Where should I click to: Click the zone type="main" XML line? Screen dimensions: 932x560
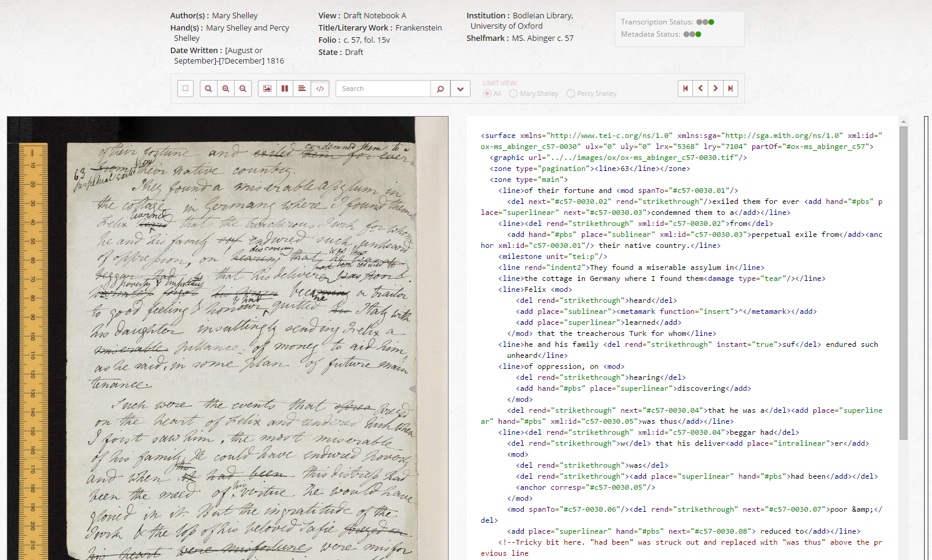(529, 180)
